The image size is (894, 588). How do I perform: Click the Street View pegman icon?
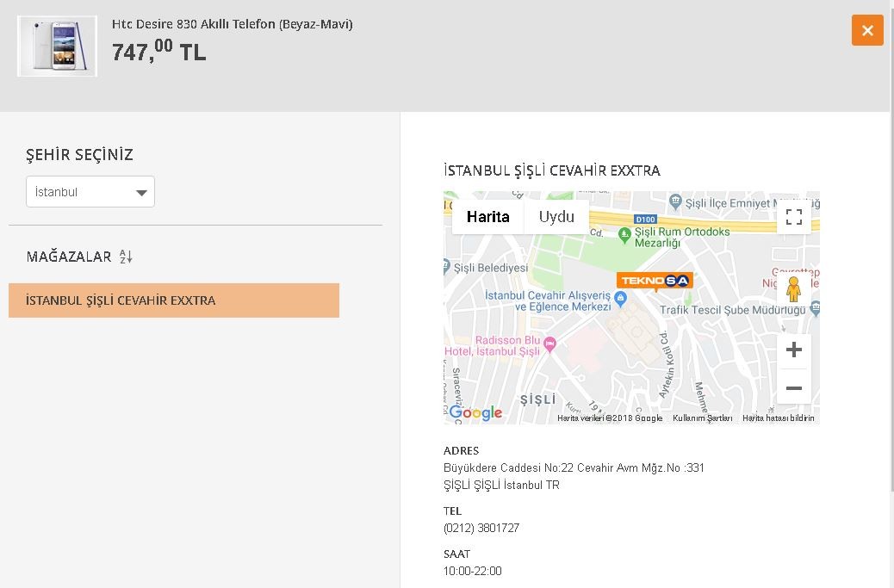tap(793, 289)
